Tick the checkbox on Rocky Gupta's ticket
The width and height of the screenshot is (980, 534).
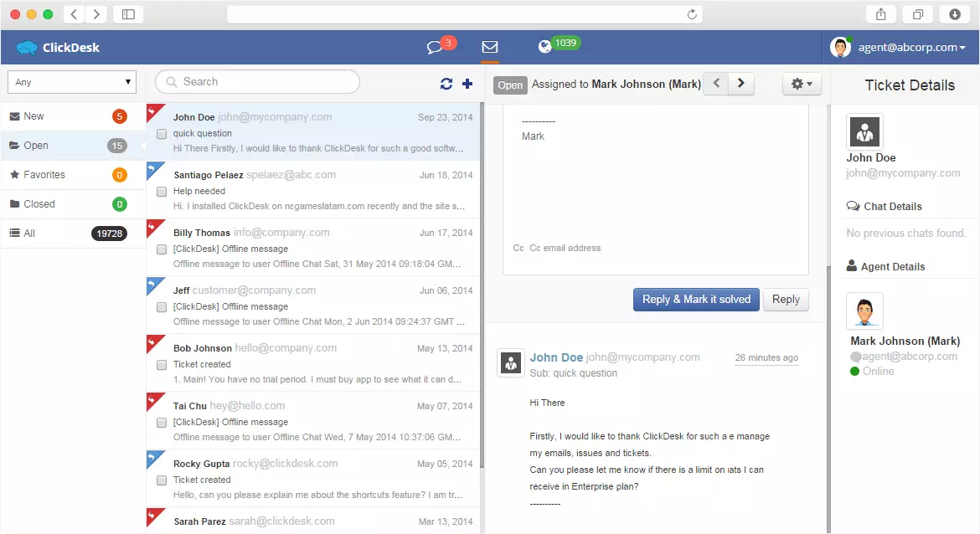click(161, 479)
